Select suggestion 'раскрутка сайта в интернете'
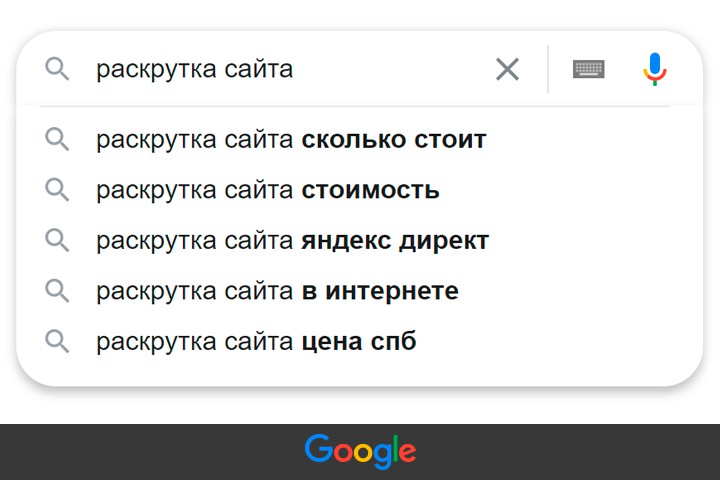The image size is (720, 480). pos(277,291)
